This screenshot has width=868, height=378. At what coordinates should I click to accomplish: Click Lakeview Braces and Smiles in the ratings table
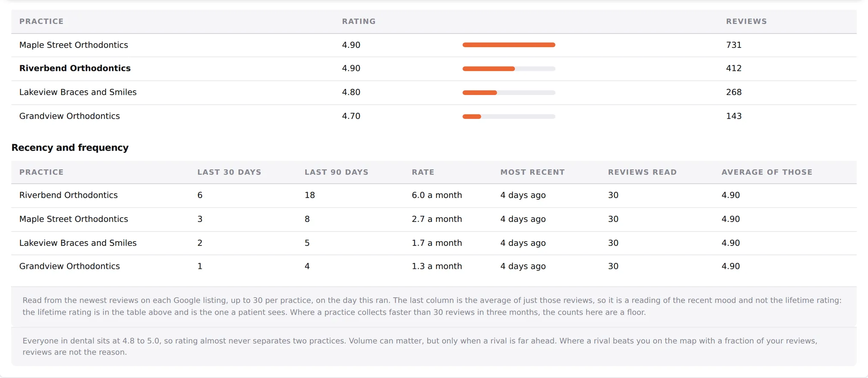[78, 92]
